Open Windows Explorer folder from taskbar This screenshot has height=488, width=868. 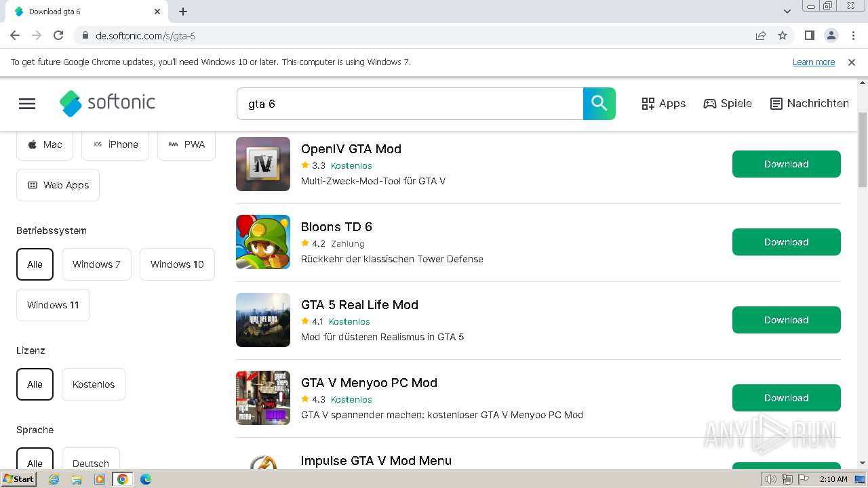[x=77, y=479]
